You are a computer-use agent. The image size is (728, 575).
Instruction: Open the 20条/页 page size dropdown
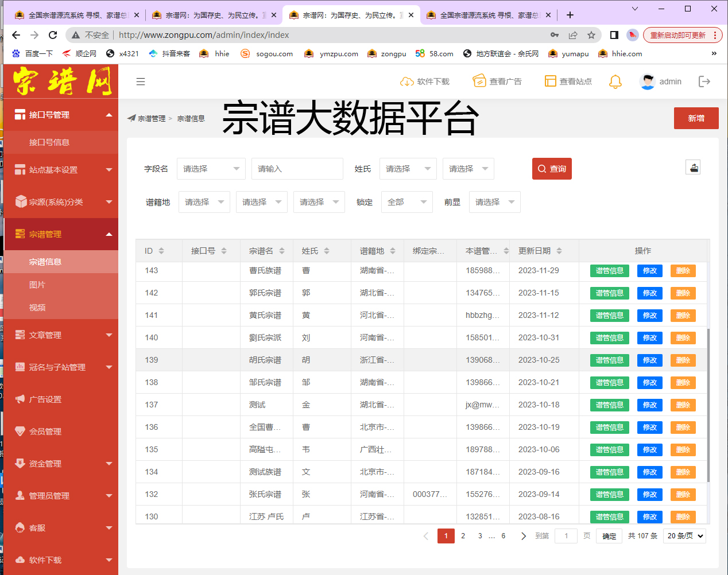click(x=684, y=535)
